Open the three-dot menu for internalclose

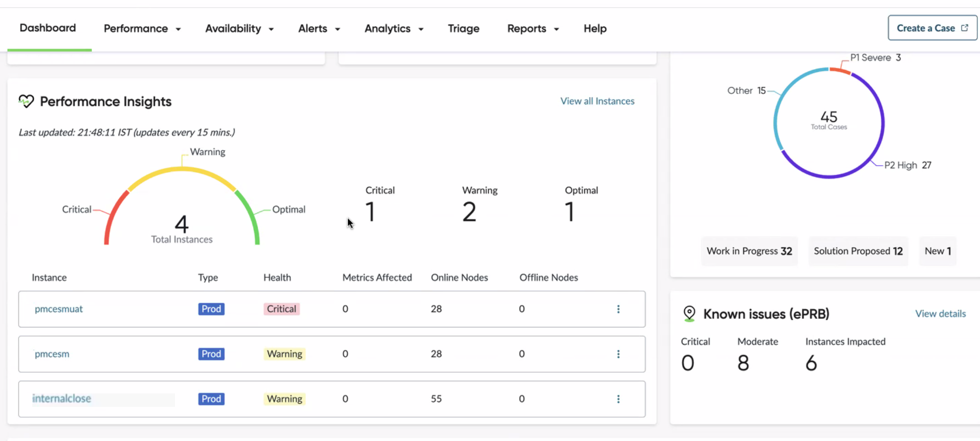click(618, 399)
